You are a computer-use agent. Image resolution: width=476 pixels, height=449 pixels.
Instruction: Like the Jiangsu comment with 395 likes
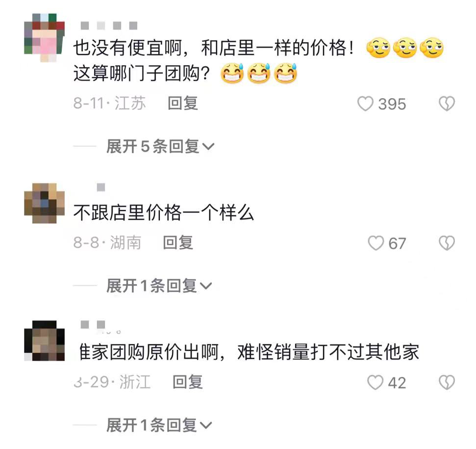365,104
